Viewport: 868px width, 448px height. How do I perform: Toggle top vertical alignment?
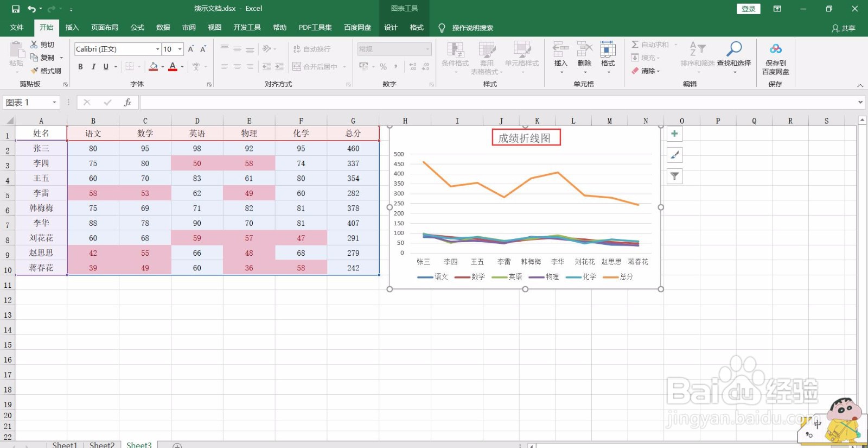pyautogui.click(x=224, y=49)
